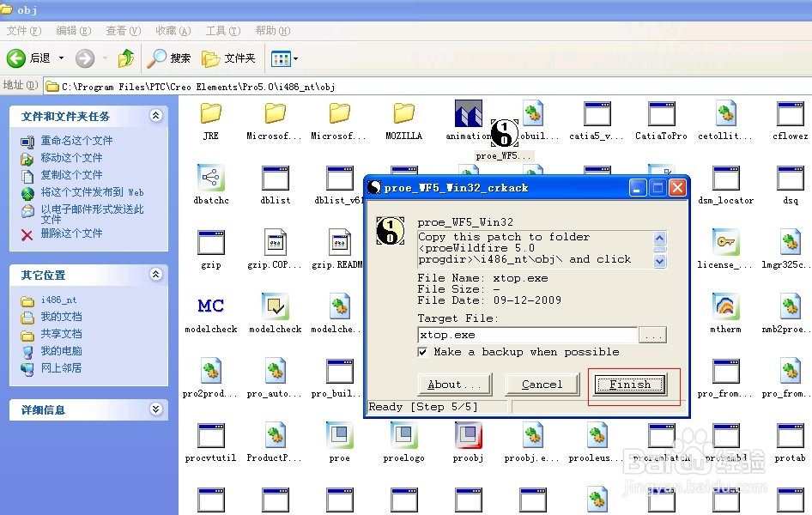The image size is (812, 515).
Task: Select the cflowez file icon
Action: coord(791,114)
